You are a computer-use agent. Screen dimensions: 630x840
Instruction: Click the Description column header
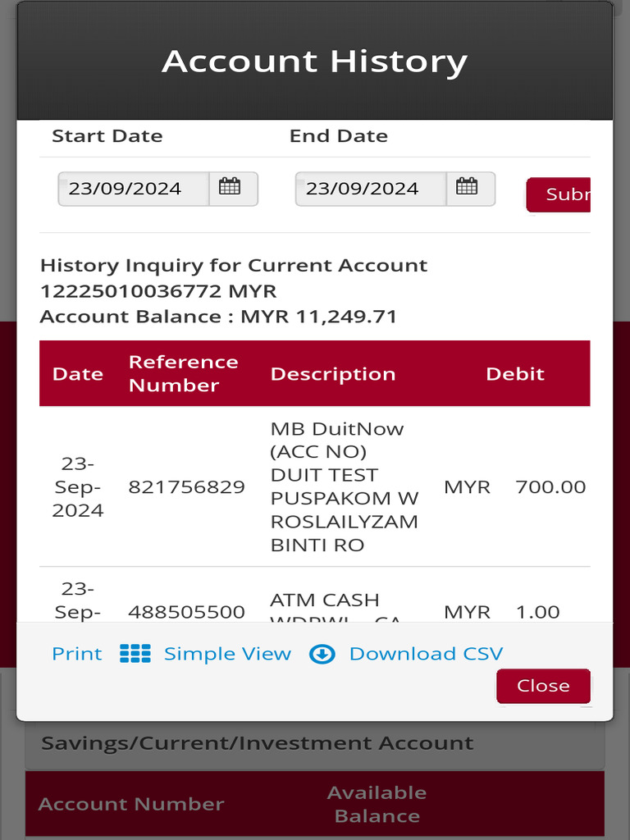coord(333,373)
